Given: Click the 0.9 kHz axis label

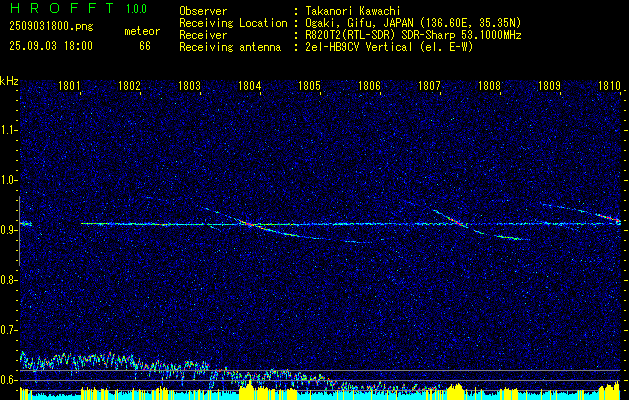Looking at the screenshot, I should (x=8, y=230).
